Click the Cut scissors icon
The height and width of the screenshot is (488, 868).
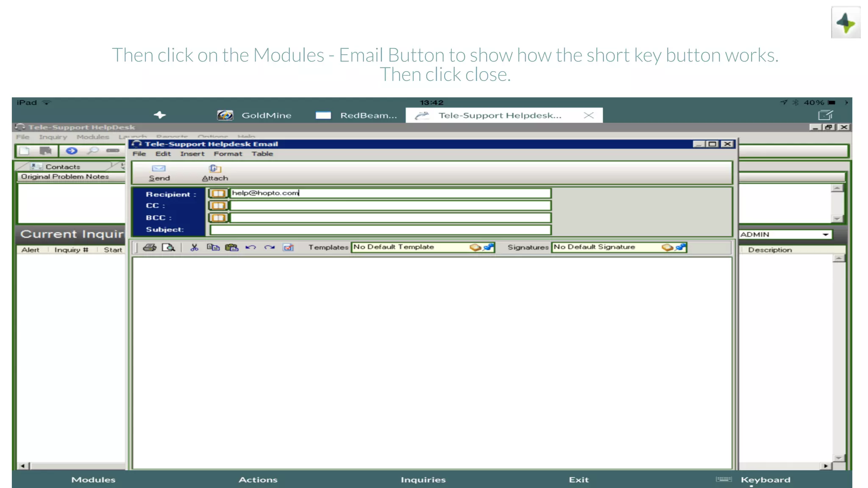(x=194, y=247)
